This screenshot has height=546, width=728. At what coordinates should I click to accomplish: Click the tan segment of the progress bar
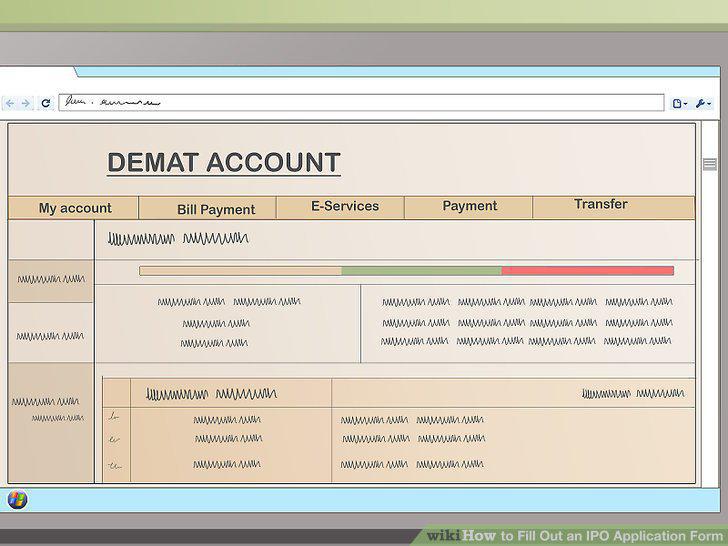pyautogui.click(x=240, y=271)
